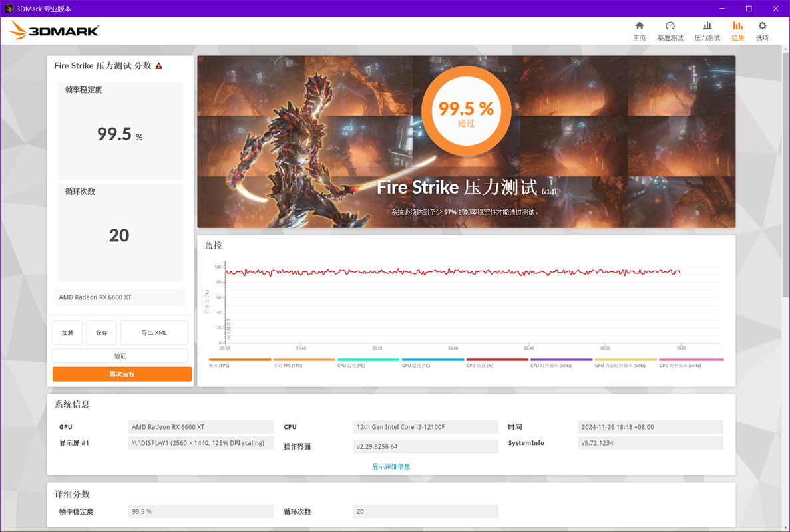790x532 pixels.
Task: Toggle CPU 温度 legend series
Action: click(x=368, y=363)
